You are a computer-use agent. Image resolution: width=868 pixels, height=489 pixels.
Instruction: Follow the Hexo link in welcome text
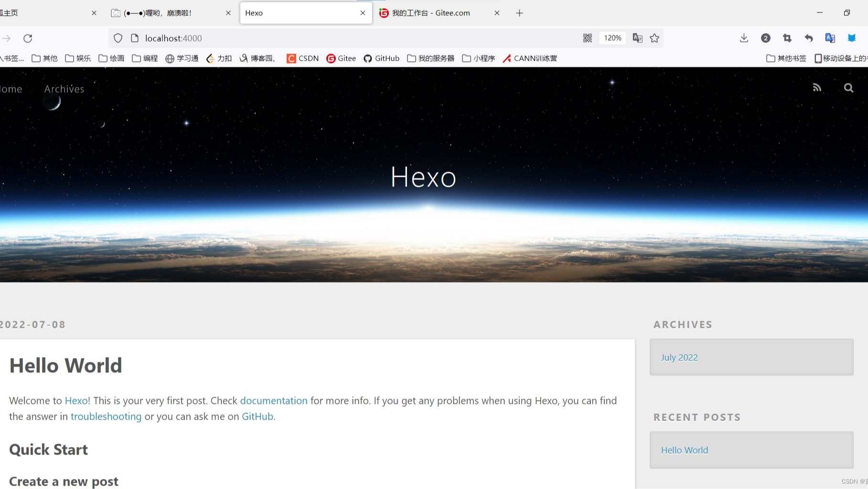click(x=76, y=401)
